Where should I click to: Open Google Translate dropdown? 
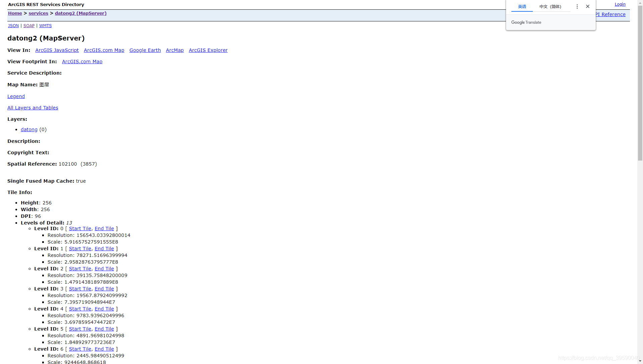point(578,7)
